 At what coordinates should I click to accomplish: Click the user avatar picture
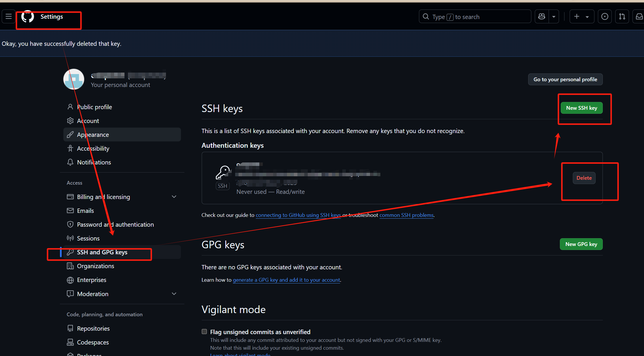click(x=74, y=79)
